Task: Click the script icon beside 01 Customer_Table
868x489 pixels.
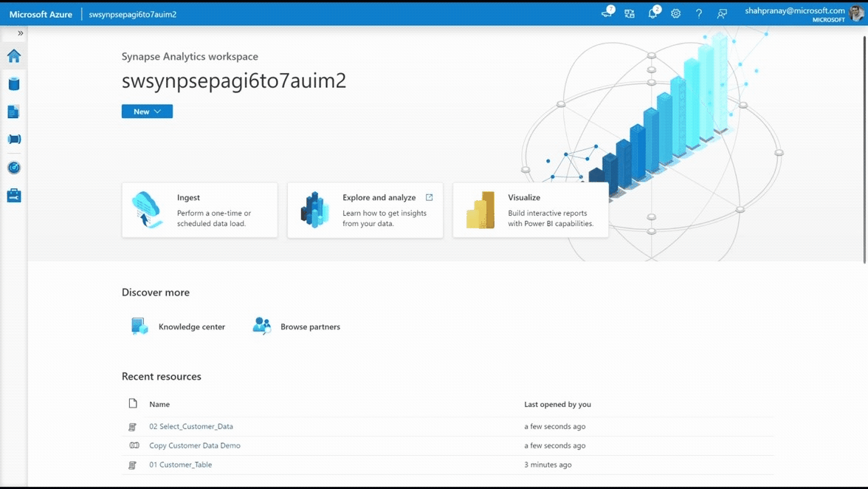Action: [x=132, y=465]
